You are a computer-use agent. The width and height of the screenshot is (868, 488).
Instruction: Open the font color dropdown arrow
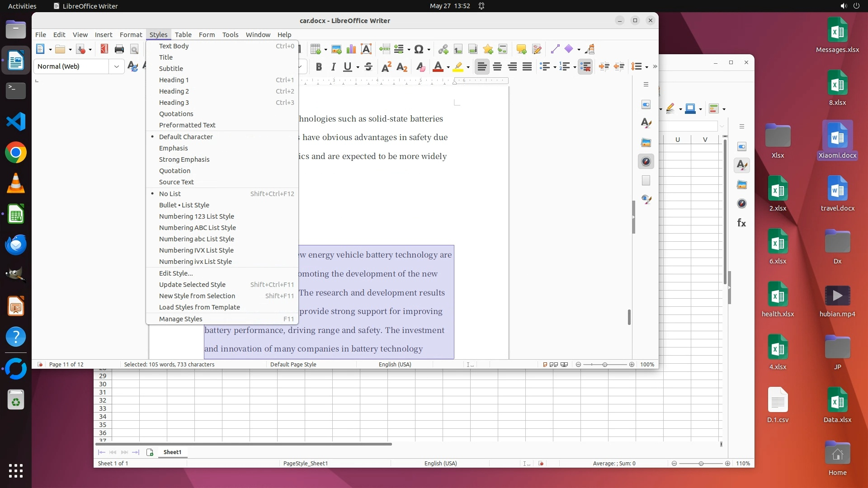pyautogui.click(x=448, y=67)
